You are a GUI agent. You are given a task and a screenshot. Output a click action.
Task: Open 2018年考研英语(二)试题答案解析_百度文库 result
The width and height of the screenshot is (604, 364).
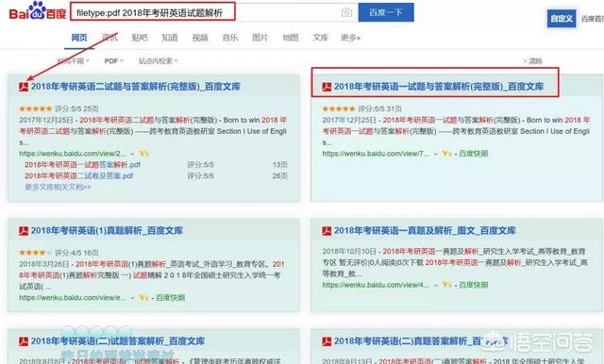tap(118, 341)
